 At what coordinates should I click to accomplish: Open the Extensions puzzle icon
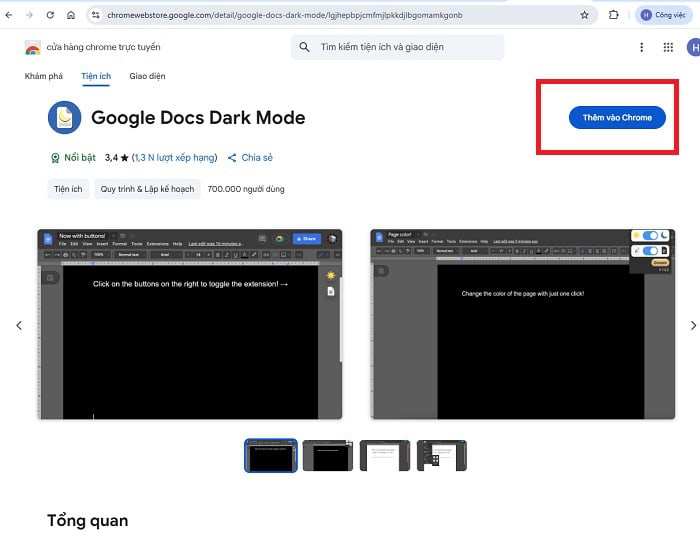click(x=613, y=15)
